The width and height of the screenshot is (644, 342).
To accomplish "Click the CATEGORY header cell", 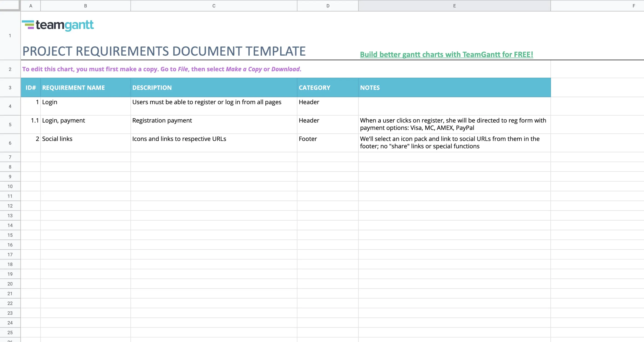I will click(x=328, y=88).
